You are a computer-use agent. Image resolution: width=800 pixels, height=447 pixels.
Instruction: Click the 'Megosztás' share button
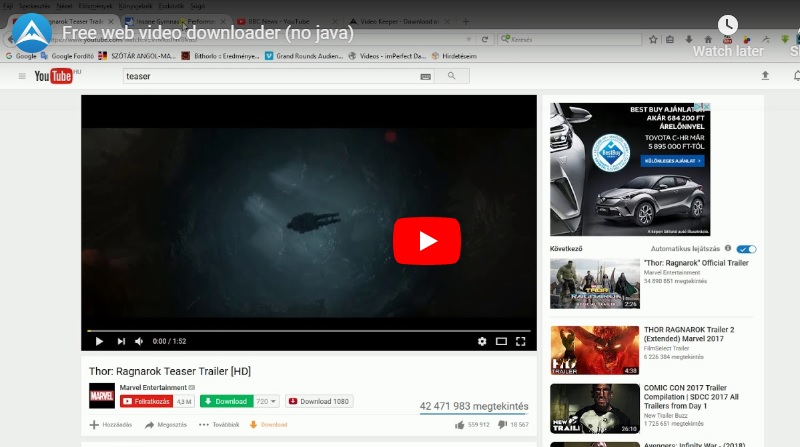[x=166, y=425]
